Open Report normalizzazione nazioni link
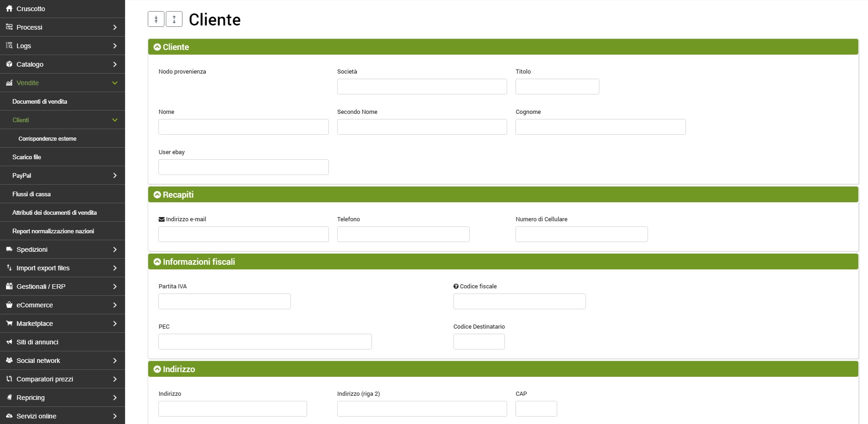This screenshot has width=868, height=424. (53, 231)
